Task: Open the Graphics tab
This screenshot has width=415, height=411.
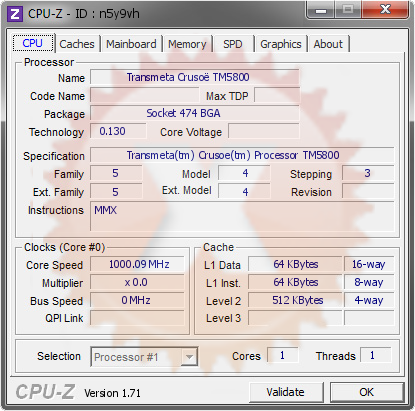Action: 281,44
